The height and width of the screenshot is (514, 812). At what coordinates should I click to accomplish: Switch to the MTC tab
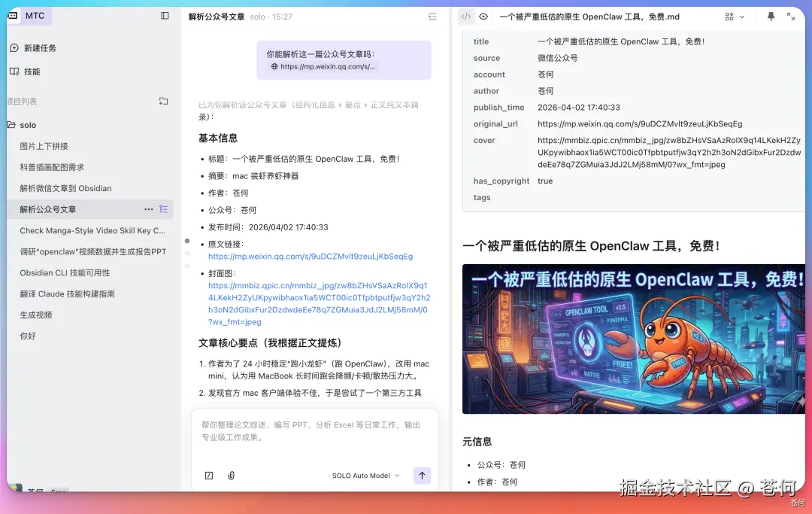29,16
